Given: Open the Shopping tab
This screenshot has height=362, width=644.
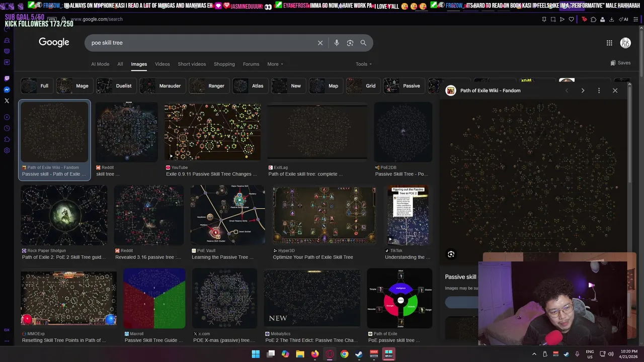Looking at the screenshot, I should (x=224, y=64).
